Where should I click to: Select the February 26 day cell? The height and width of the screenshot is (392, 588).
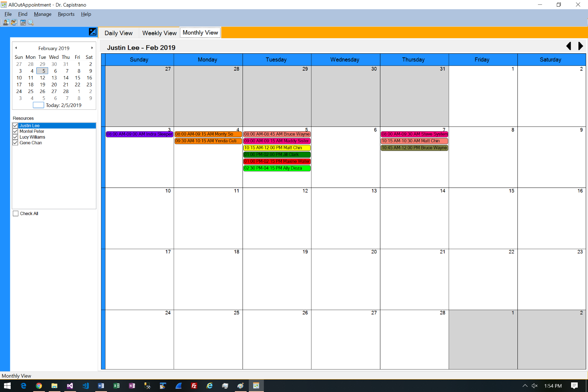click(x=277, y=339)
